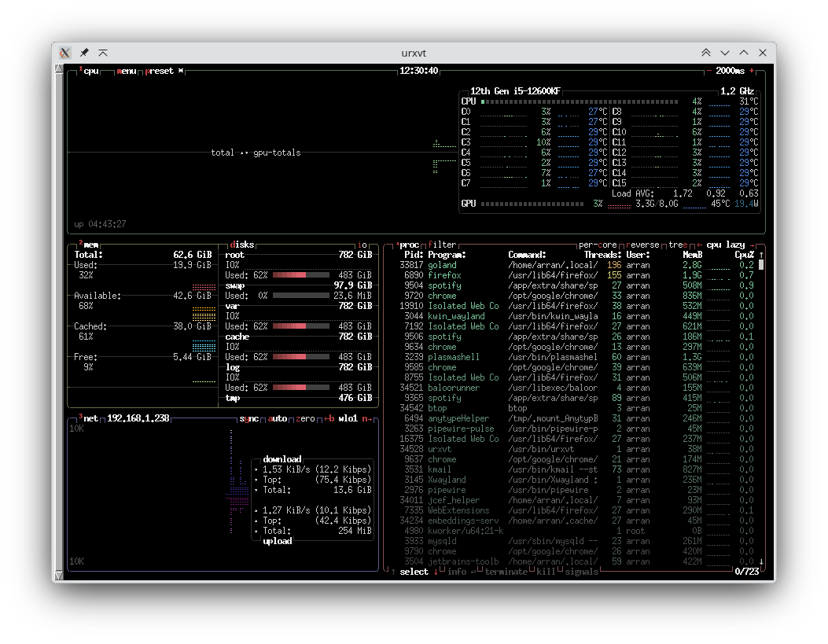Select the kmail process row
This screenshot has height=644, width=828.
click(576, 469)
